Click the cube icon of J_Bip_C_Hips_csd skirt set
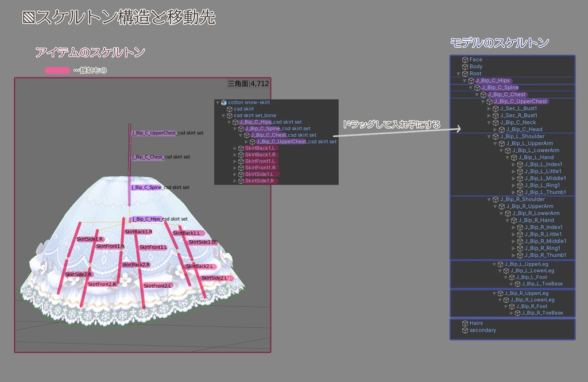588x382 pixels. 235,122
